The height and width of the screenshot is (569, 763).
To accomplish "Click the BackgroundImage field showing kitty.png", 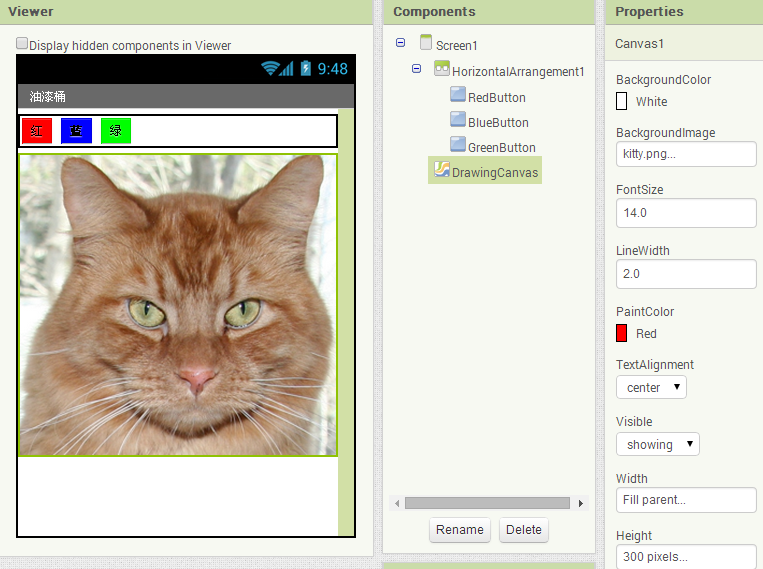I will [x=685, y=154].
